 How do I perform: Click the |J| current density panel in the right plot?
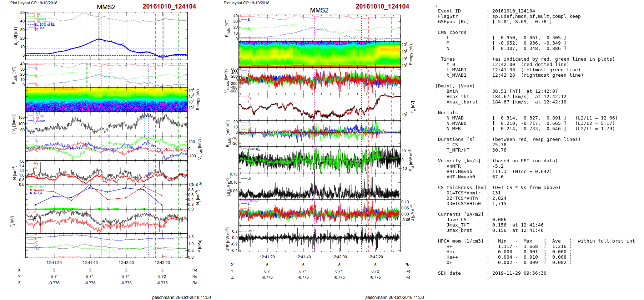pos(320,186)
